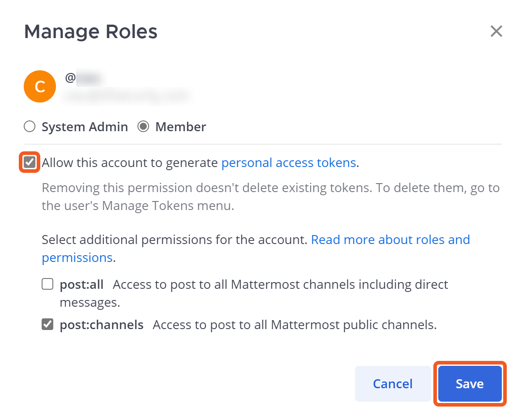The width and height of the screenshot is (526, 420).
Task: Click the Manage Roles dialog title
Action: [x=91, y=32]
